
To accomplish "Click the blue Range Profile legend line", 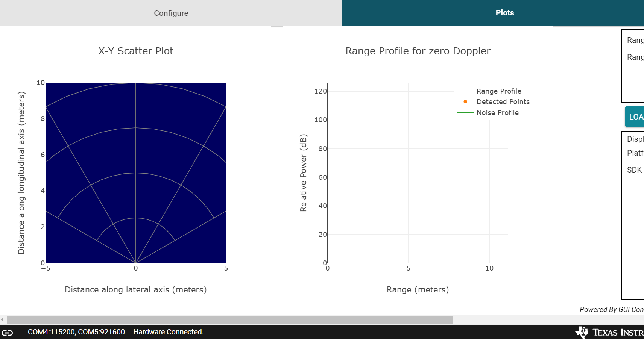I will point(465,91).
